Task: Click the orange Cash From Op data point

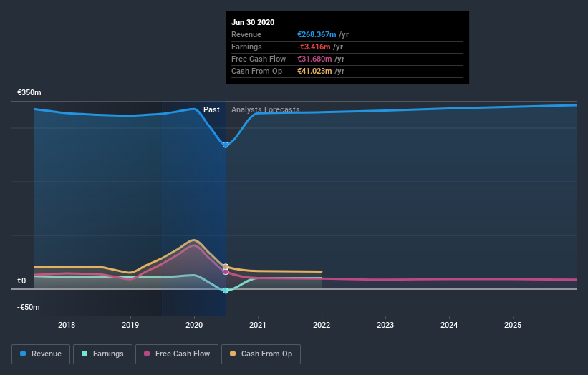Action: click(226, 267)
